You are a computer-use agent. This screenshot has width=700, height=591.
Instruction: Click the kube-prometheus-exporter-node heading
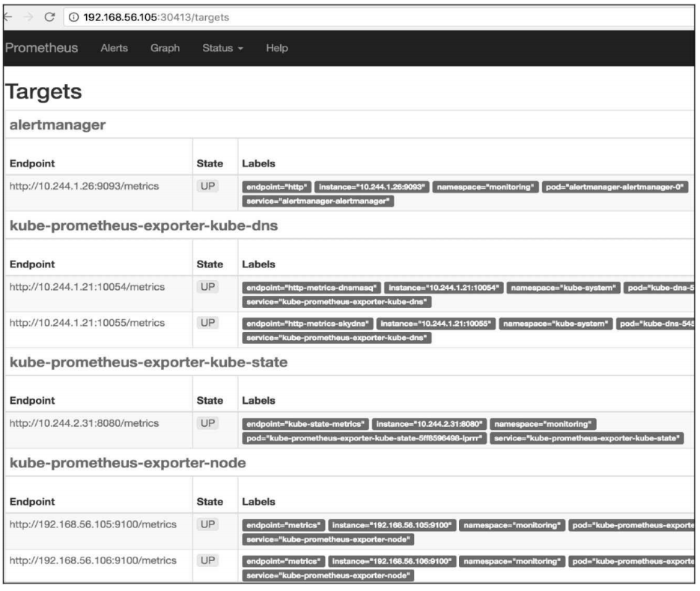[128, 463]
